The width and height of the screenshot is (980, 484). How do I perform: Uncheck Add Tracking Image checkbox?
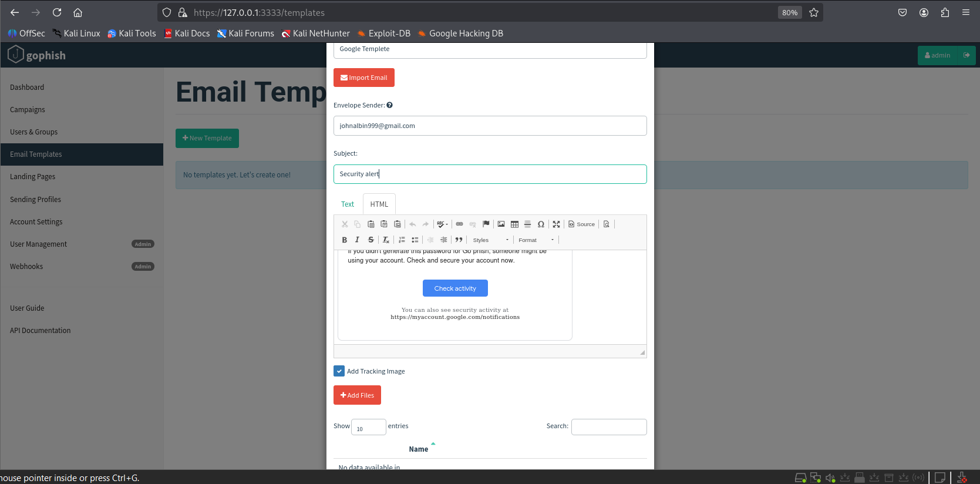coord(339,371)
